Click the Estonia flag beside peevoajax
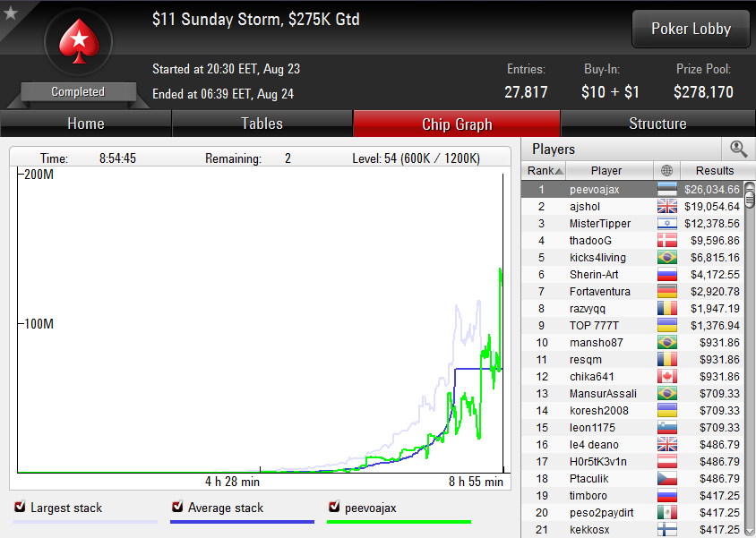Image resolution: width=756 pixels, height=538 pixels. point(667,189)
